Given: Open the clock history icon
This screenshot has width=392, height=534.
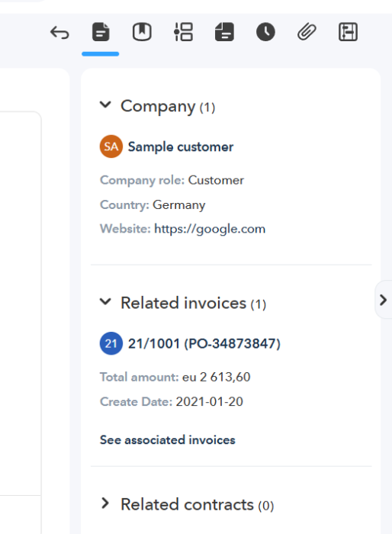Looking at the screenshot, I should coord(265,32).
